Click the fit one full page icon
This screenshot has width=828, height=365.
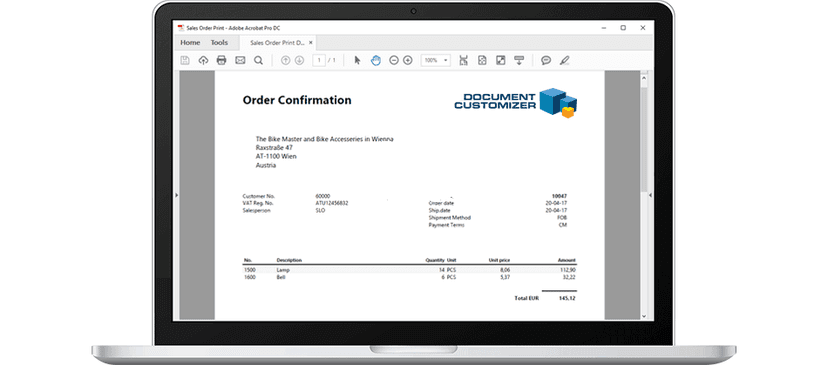482,60
